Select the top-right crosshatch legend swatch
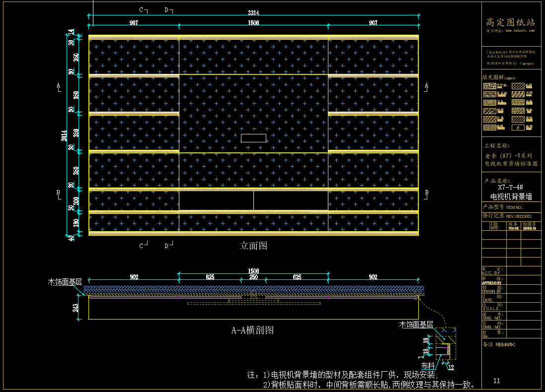The height and width of the screenshot is (392, 545). (518, 86)
